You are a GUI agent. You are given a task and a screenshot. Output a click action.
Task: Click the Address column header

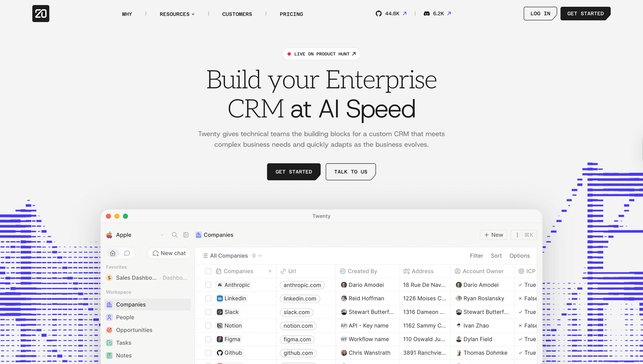(425, 271)
